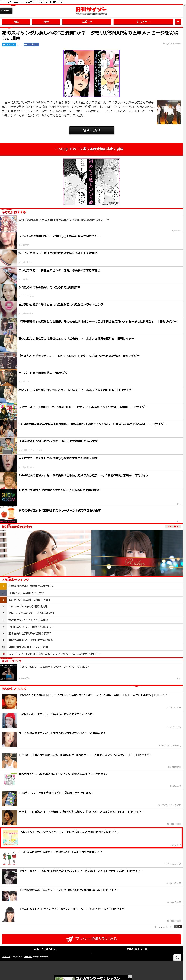Open 広告のお問い合わせ footer link
Screen dimensions: 186x980
(x=137, y=949)
